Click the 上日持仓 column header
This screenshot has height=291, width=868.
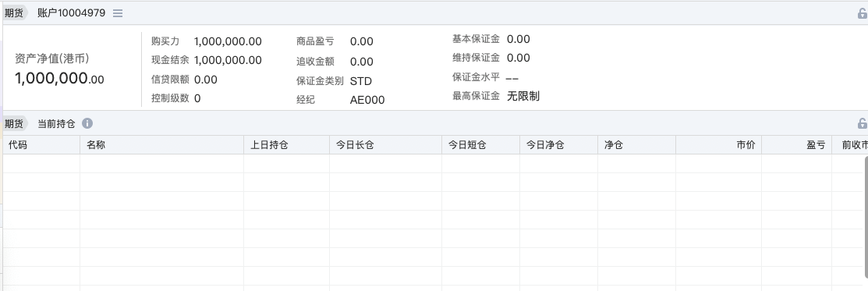pos(287,145)
